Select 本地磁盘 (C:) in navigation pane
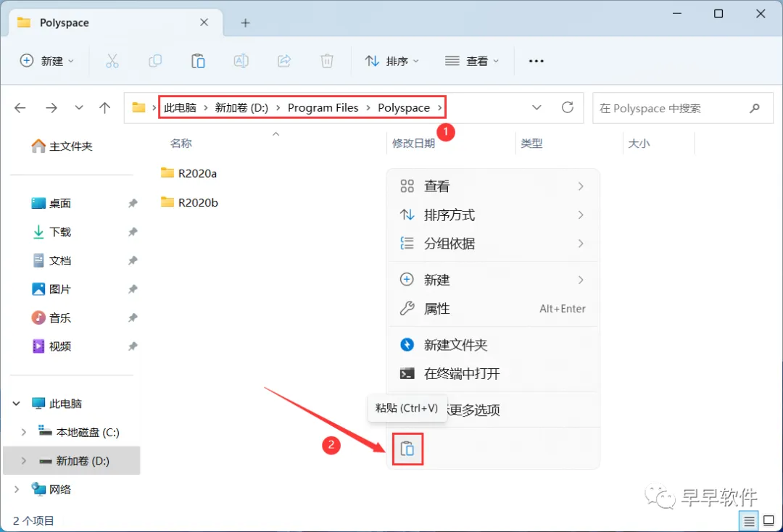The width and height of the screenshot is (783, 532). click(80, 432)
